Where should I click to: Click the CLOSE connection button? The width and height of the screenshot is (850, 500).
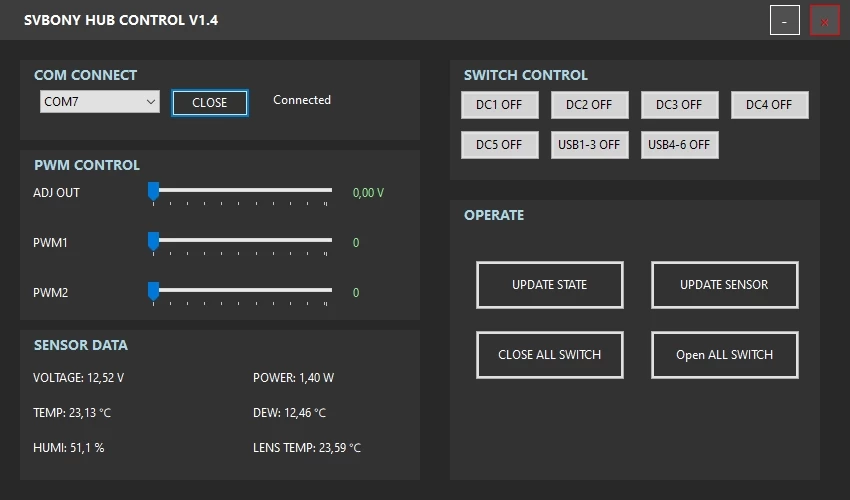[x=210, y=103]
